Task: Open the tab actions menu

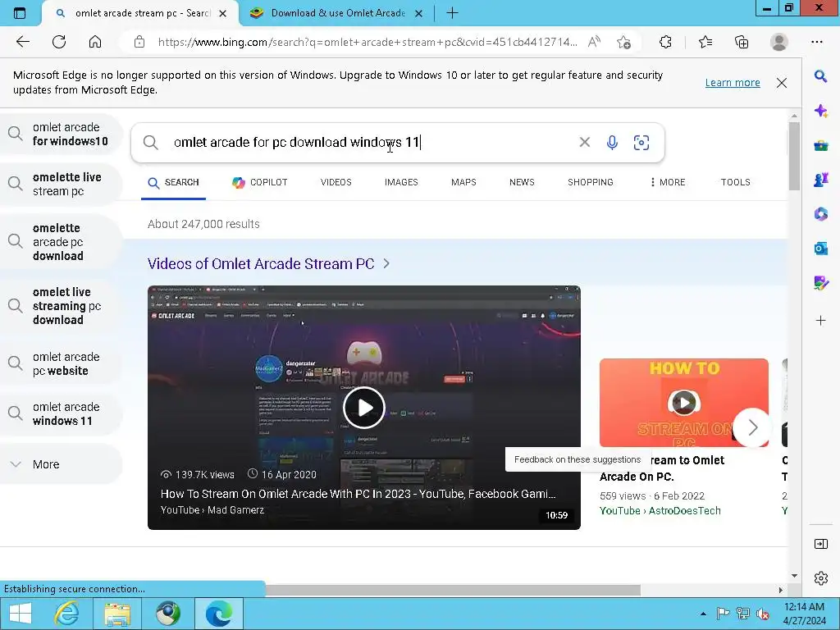Action: point(20,13)
